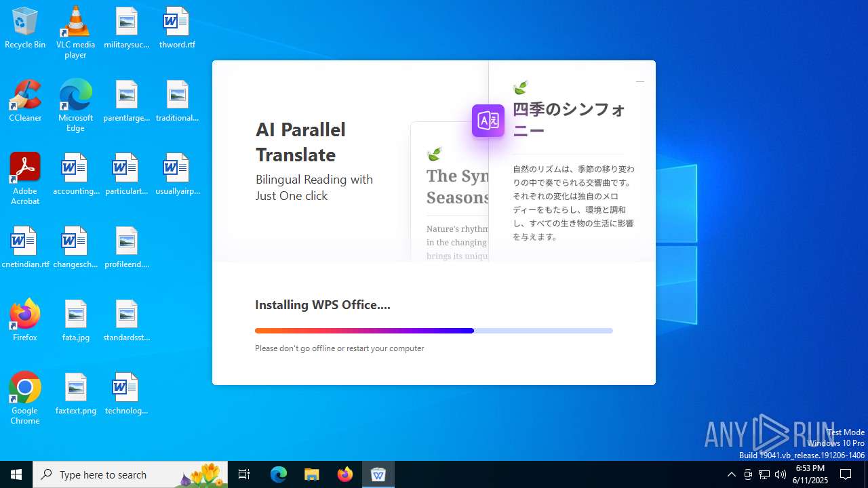Click the 'Installing WPS Office....' text
Image resolution: width=868 pixels, height=488 pixels.
(x=323, y=305)
